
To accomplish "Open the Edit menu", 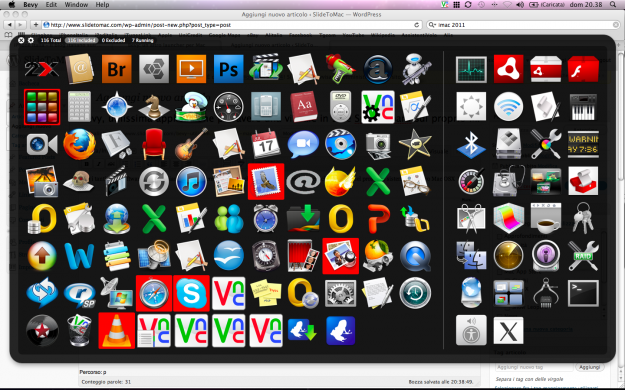I will [51, 5].
